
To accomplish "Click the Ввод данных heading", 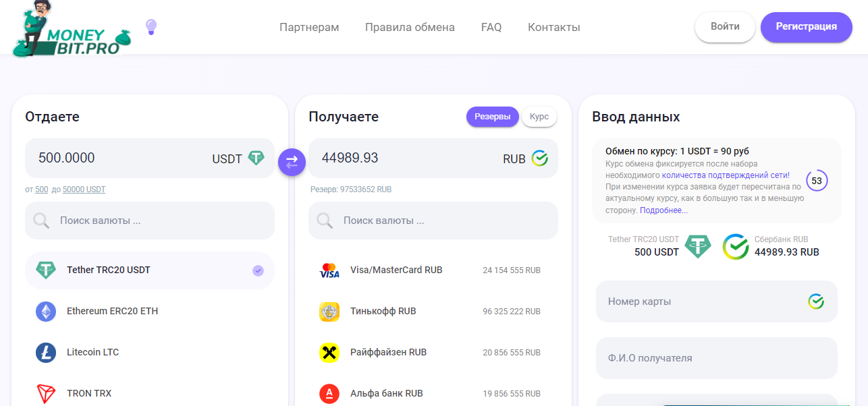I will pos(636,117).
